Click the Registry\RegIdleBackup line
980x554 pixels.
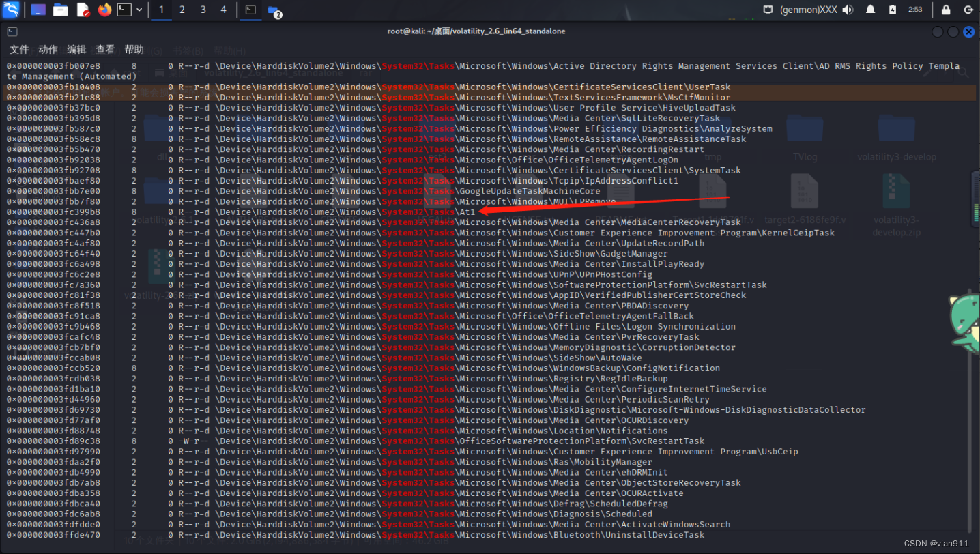(337, 379)
